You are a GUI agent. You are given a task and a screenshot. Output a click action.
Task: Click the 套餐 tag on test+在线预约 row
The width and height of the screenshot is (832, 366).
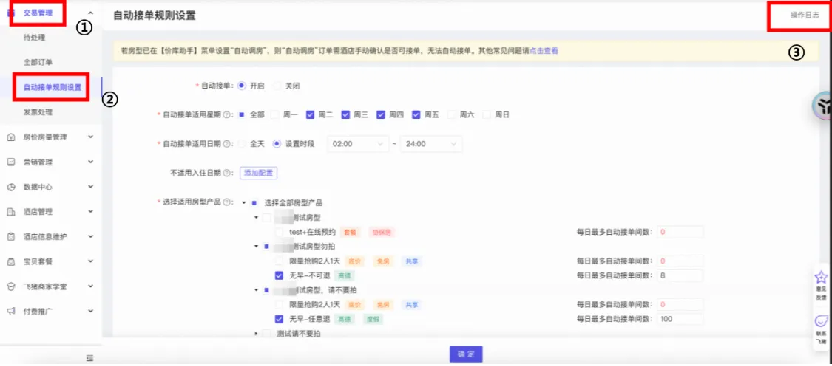[x=350, y=232]
